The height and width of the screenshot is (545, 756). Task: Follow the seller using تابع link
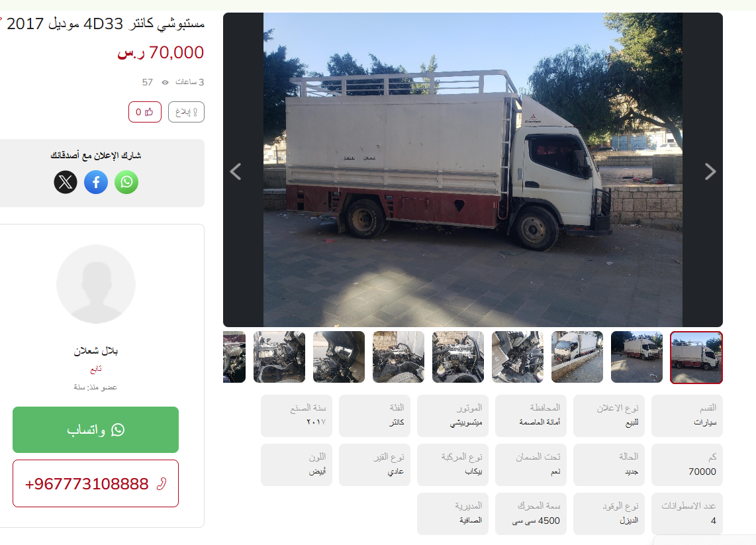point(96,369)
